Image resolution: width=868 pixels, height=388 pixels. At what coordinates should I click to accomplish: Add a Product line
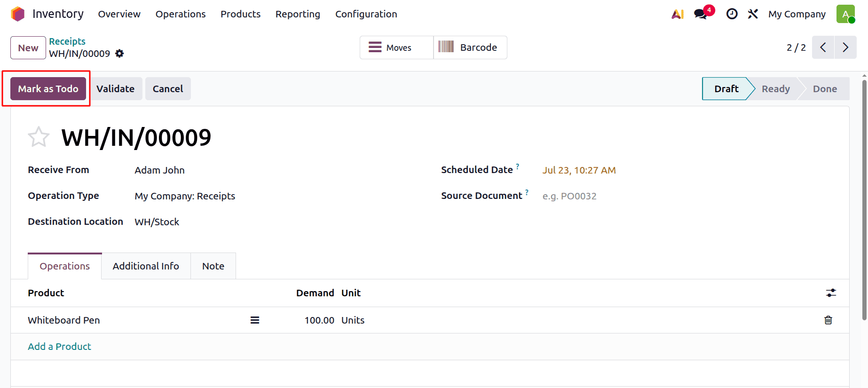pyautogui.click(x=60, y=347)
